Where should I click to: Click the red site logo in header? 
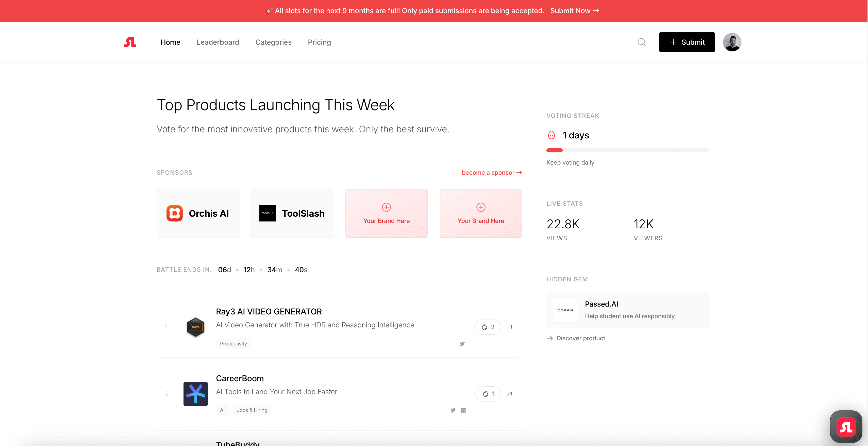coord(130,42)
